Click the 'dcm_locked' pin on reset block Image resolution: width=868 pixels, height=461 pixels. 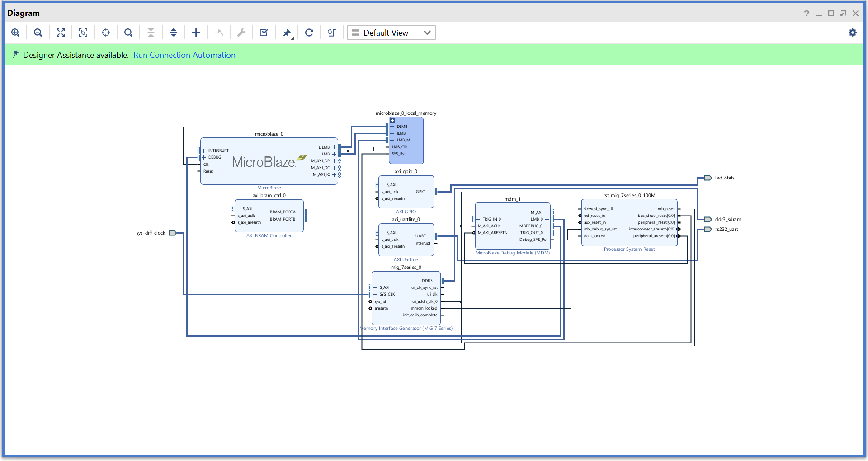pyautogui.click(x=594, y=236)
